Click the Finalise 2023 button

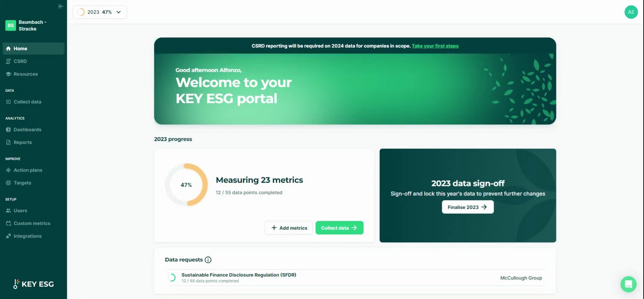467,207
